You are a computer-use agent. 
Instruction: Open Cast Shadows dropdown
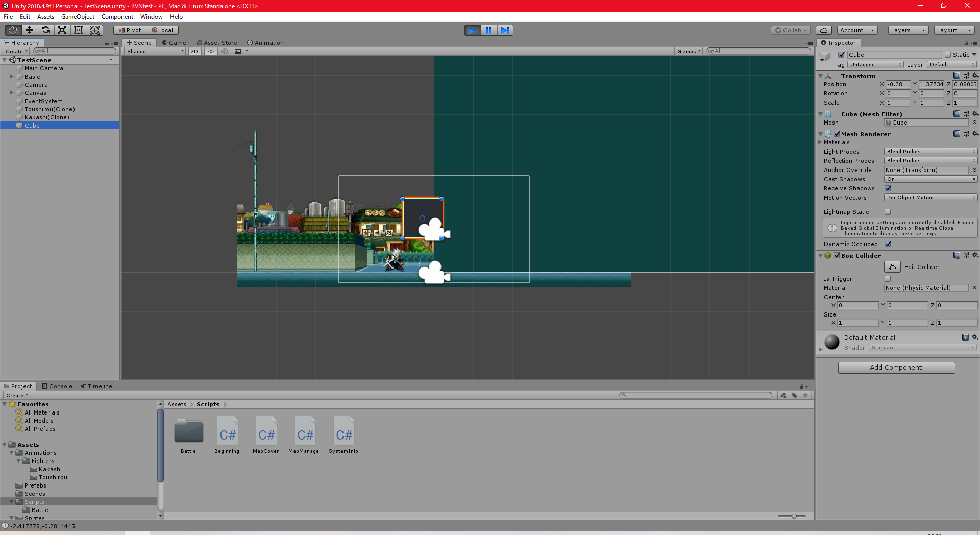pyautogui.click(x=930, y=179)
